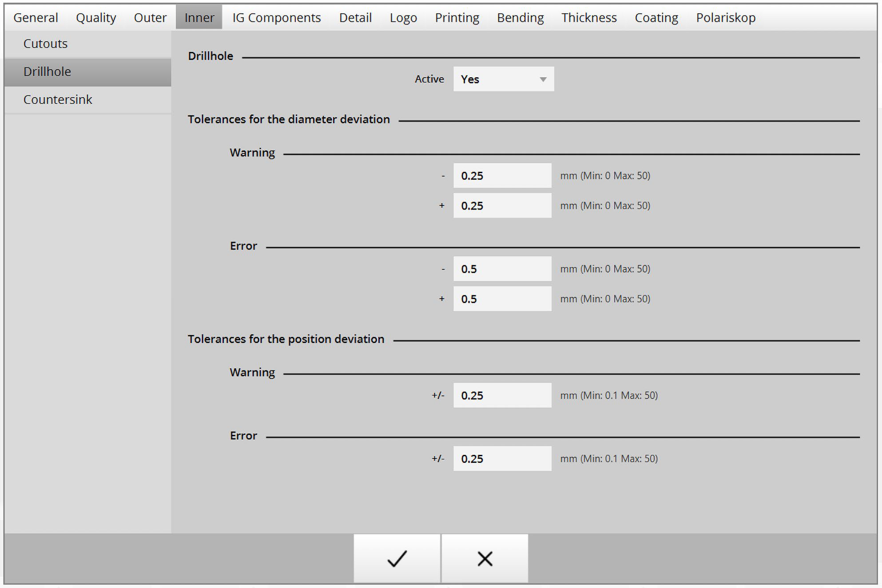
Task: Confirm settings with the checkmark button
Action: 397,558
